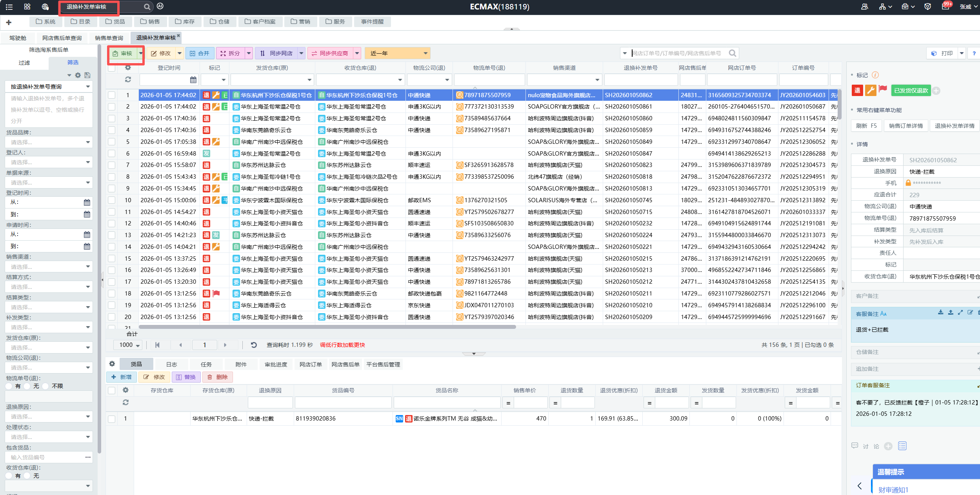Click the apps grid icon

[x=27, y=7]
